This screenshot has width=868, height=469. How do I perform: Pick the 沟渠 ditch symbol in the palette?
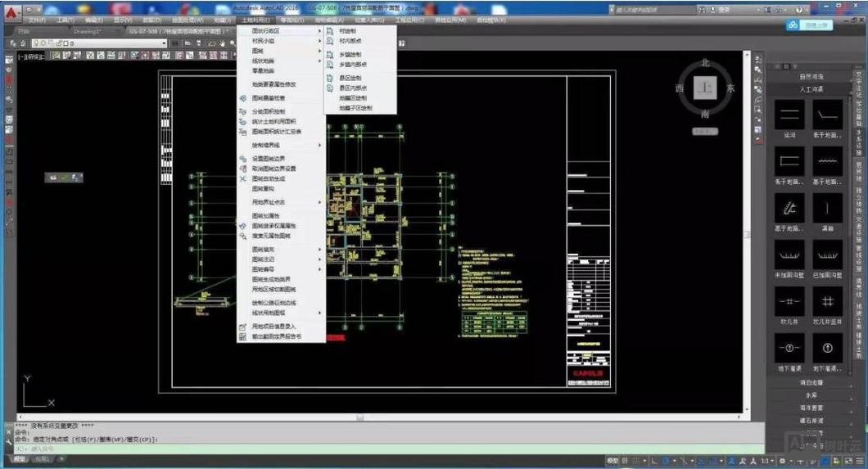click(x=828, y=209)
